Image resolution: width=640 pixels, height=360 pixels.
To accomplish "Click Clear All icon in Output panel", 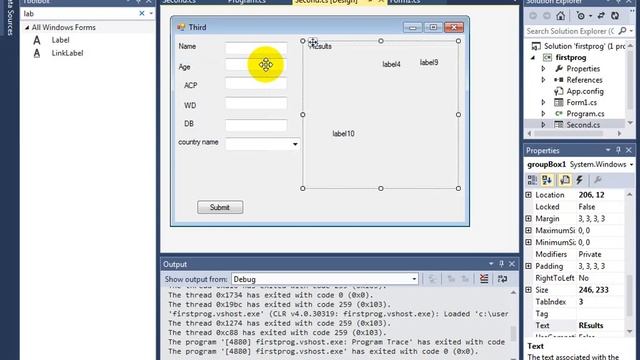I will tap(484, 279).
